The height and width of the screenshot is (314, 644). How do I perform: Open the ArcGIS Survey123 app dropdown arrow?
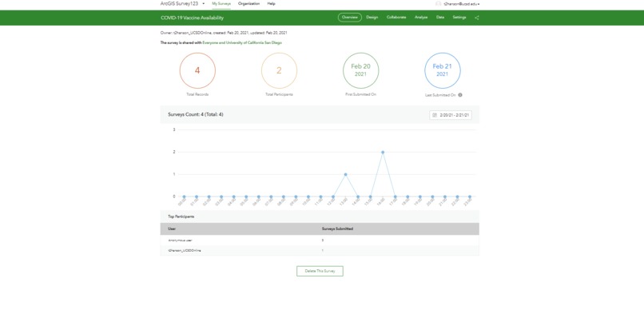(x=204, y=4)
